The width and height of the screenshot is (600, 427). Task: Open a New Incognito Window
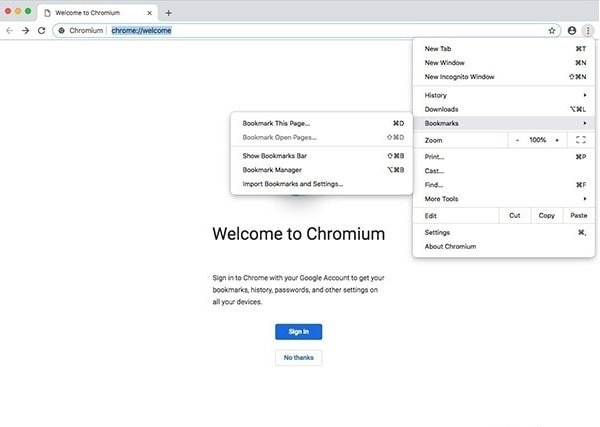coord(504,77)
